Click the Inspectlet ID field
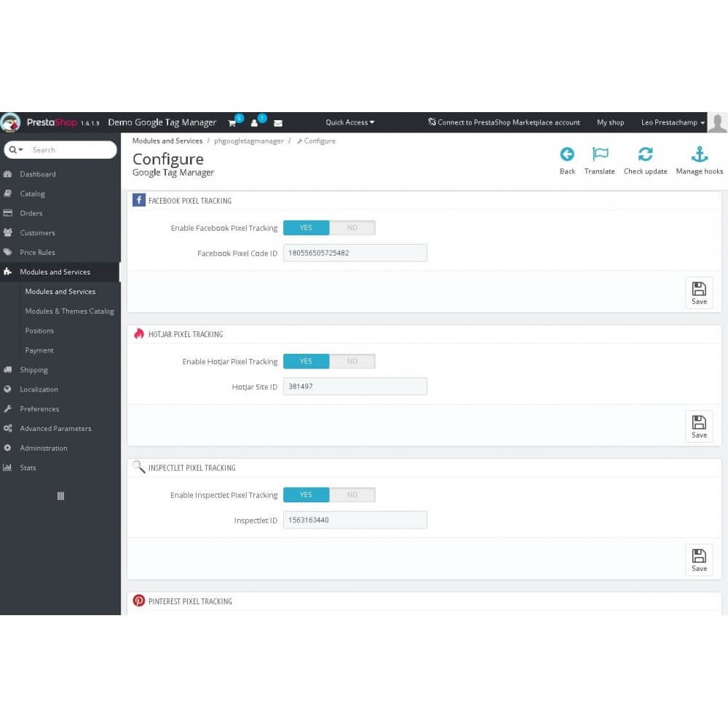The image size is (728, 728). pos(355,520)
